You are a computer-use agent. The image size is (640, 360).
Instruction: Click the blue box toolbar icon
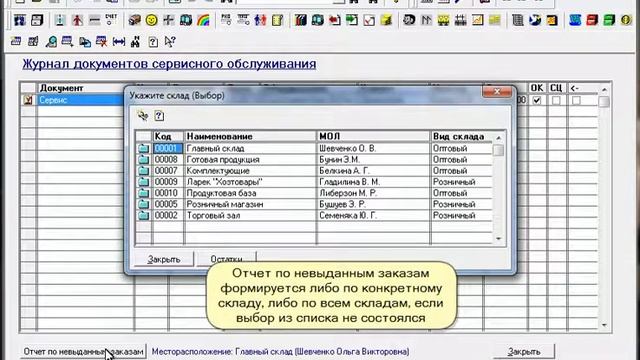tap(575, 20)
